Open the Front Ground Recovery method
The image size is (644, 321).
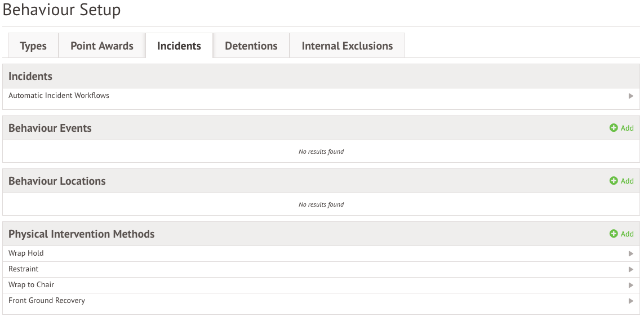(x=47, y=301)
